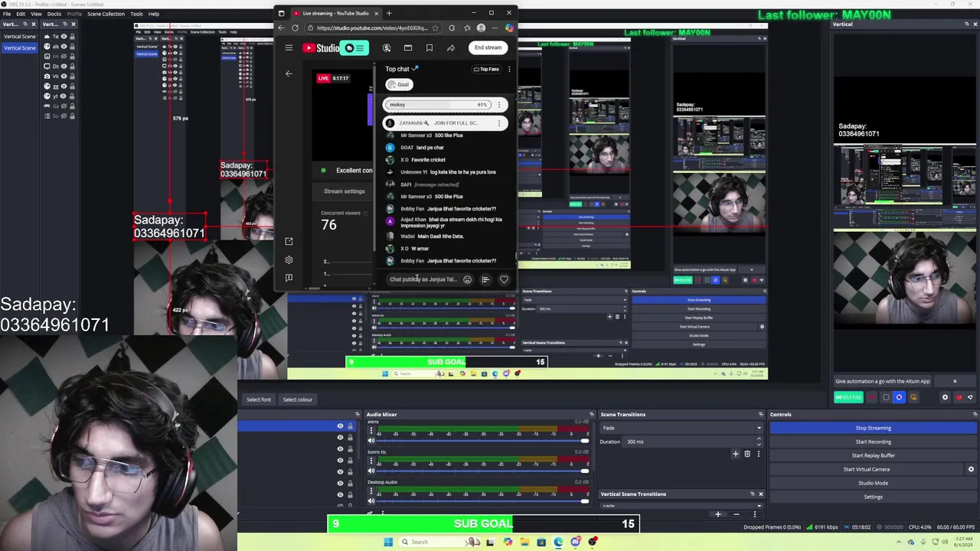This screenshot has height=551, width=980.
Task: Select the highlighted Vertical Scene entry
Action: pyautogui.click(x=20, y=47)
